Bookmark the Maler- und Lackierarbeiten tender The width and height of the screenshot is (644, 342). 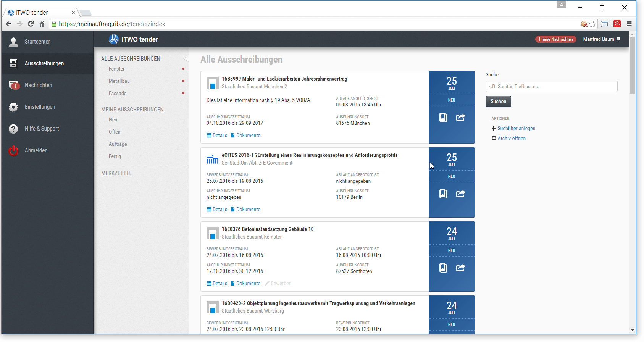443,118
